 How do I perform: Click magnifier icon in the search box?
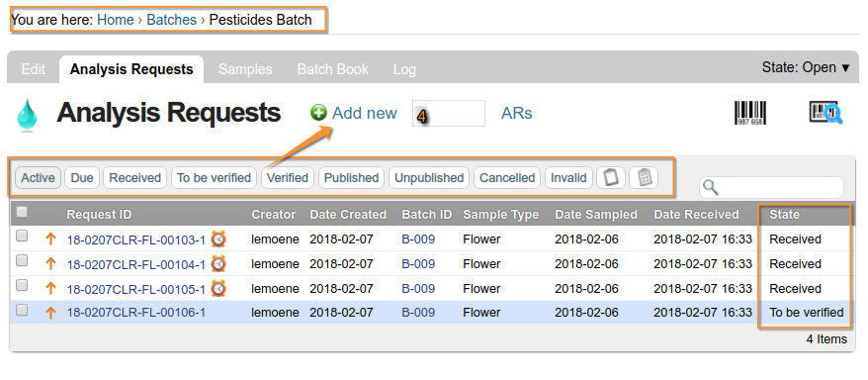point(710,188)
